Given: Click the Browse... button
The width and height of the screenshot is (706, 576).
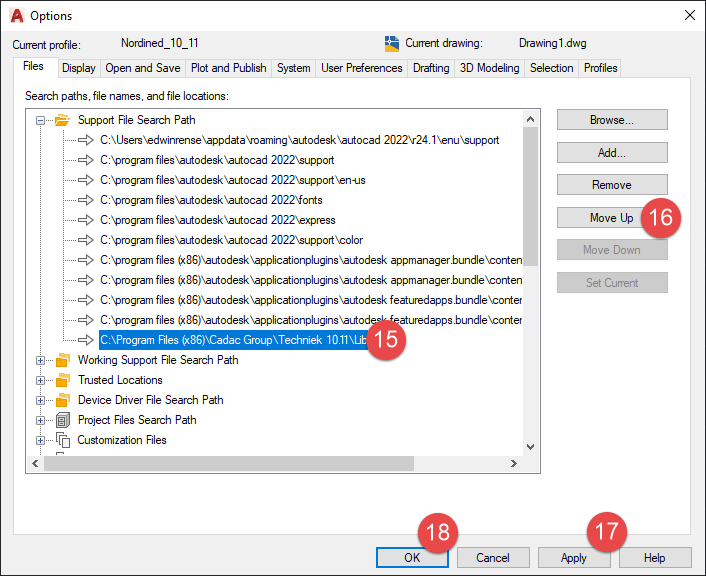Looking at the screenshot, I should click(x=612, y=120).
